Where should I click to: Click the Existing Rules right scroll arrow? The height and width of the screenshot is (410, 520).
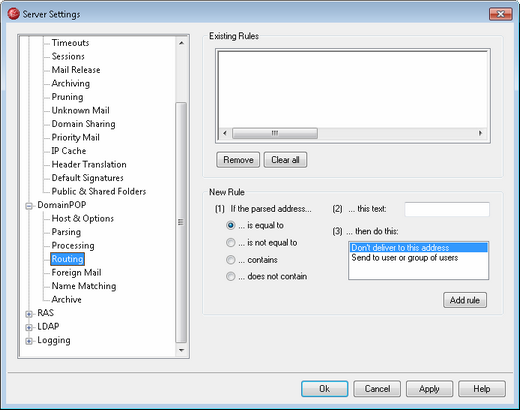pyautogui.click(x=480, y=133)
